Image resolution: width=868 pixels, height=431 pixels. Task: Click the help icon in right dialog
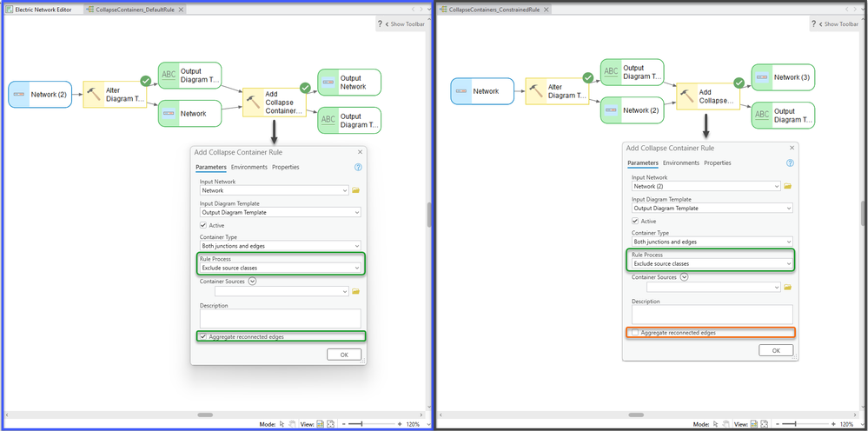coord(790,163)
